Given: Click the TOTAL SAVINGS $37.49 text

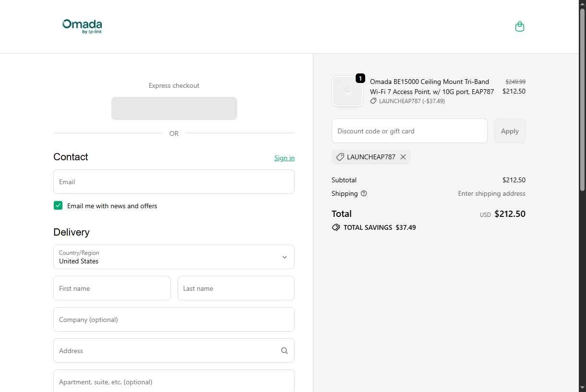Looking at the screenshot, I should [380, 227].
